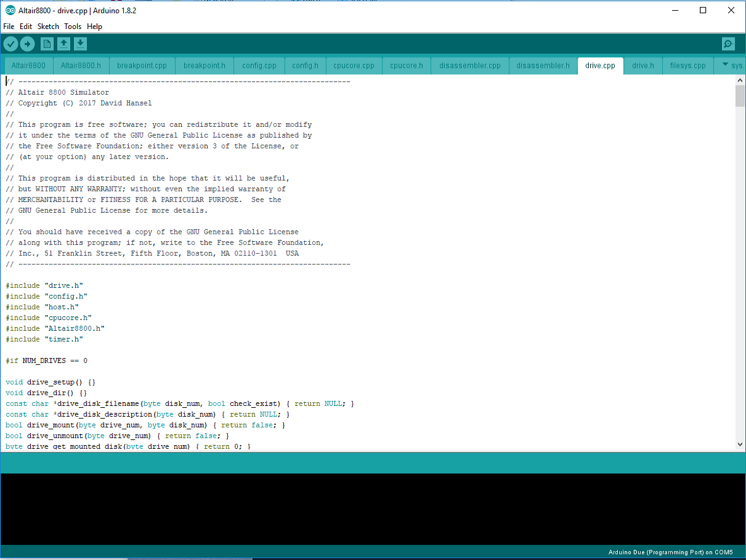Click the 'MERCHANTABILITY or FITNESS' comment line
Image resolution: width=746 pixels, height=560 pixels.
[x=144, y=200]
